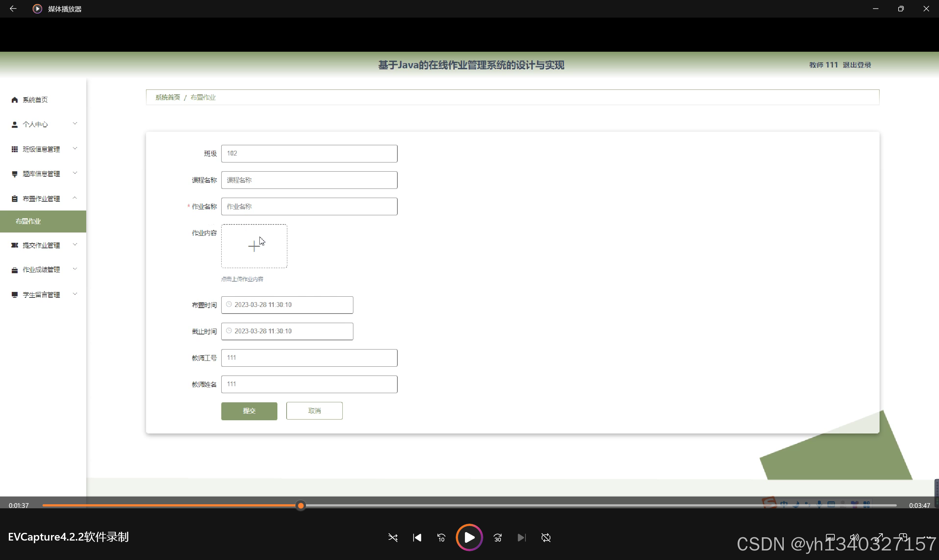Click the media player back arrow
The image size is (939, 560).
coord(13,8)
